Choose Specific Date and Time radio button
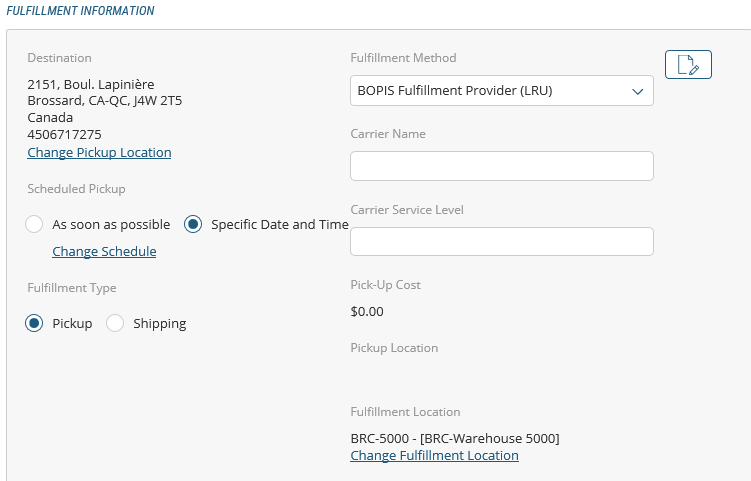751x481 pixels. pos(194,225)
